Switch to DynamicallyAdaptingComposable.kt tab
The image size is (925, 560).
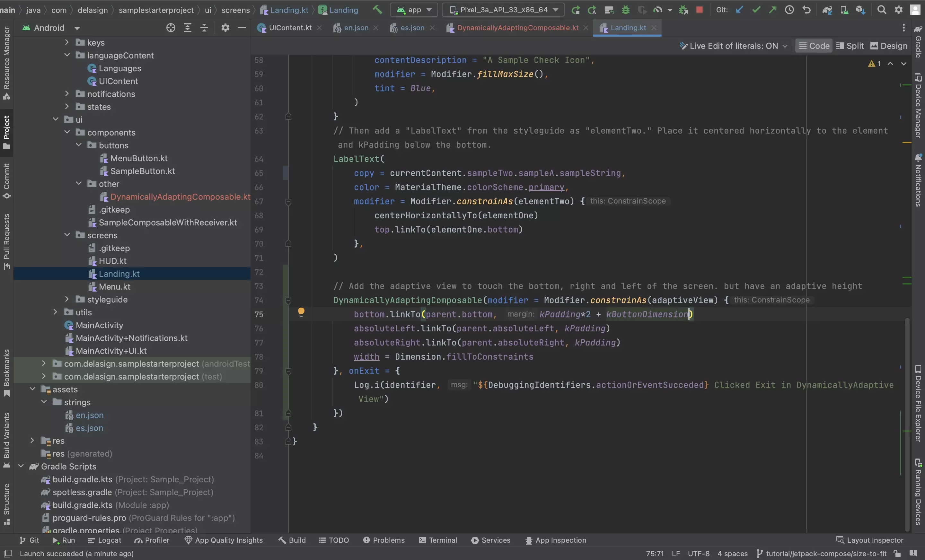point(518,27)
